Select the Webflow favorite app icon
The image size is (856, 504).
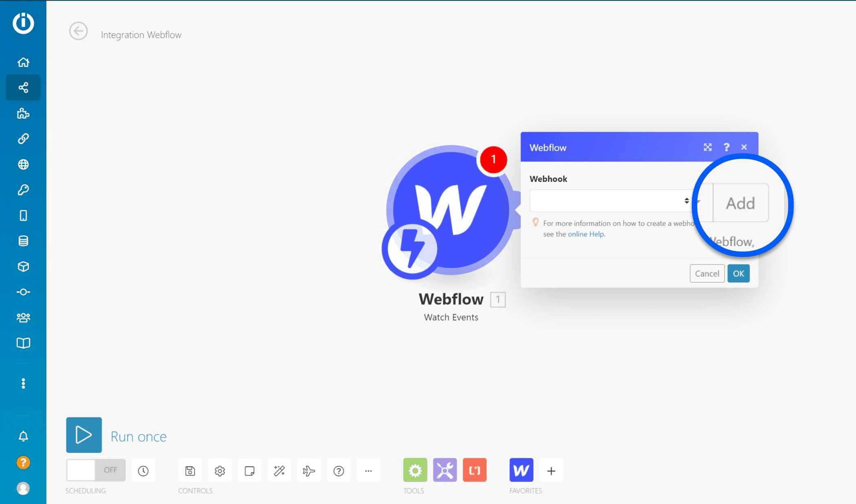coord(521,470)
